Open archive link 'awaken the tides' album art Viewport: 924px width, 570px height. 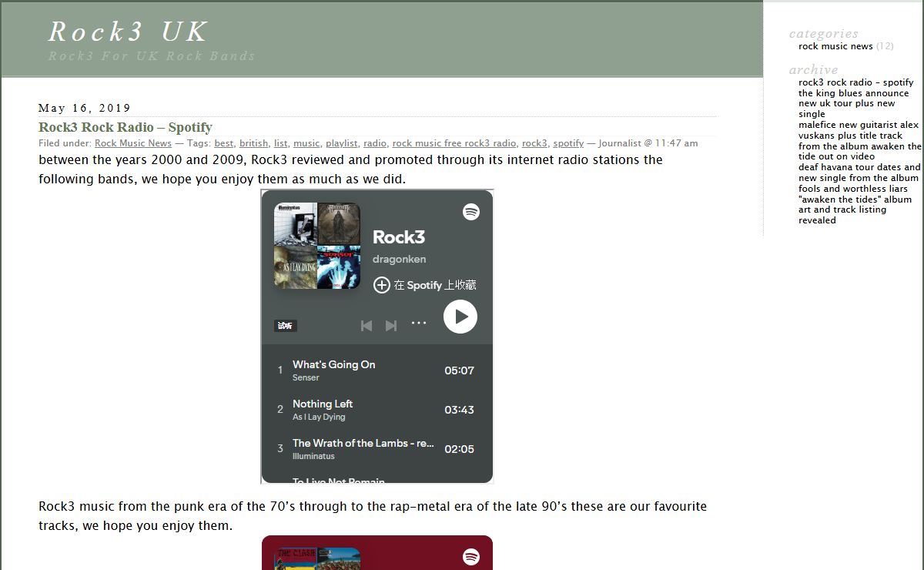(x=855, y=210)
